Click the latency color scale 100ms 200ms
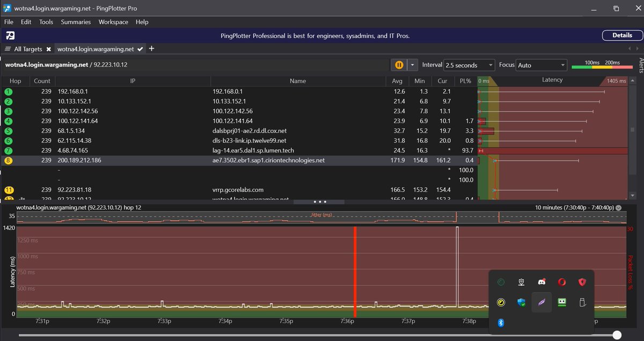Screen dimensions: 644x341 [603, 65]
